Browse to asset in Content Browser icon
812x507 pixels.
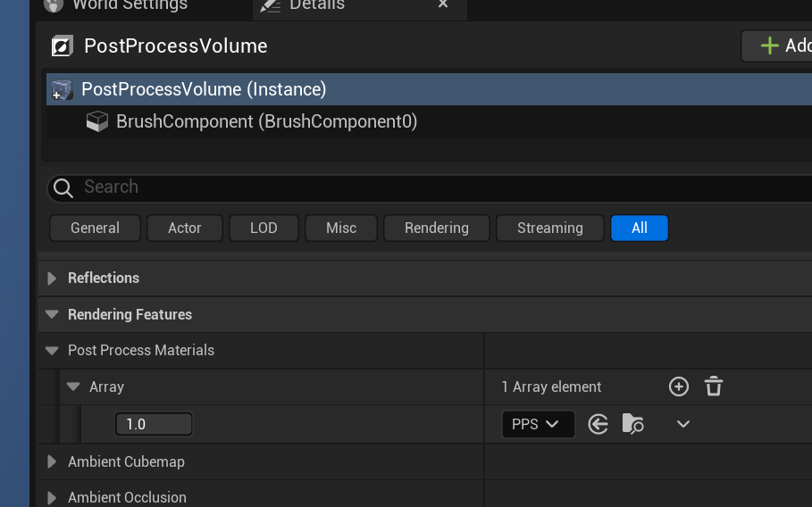(x=632, y=424)
